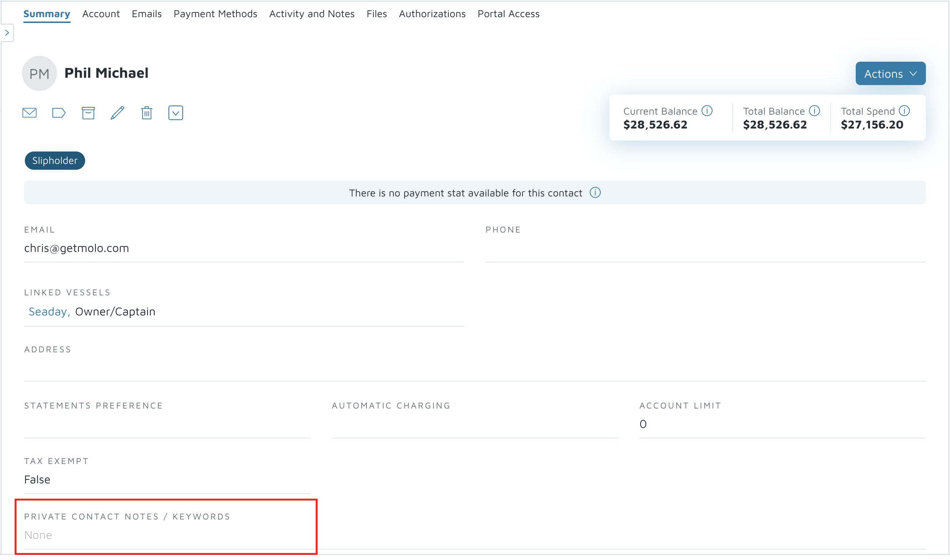950x560 pixels.
Task: Click Total Spend info icon
Action: 904,111
